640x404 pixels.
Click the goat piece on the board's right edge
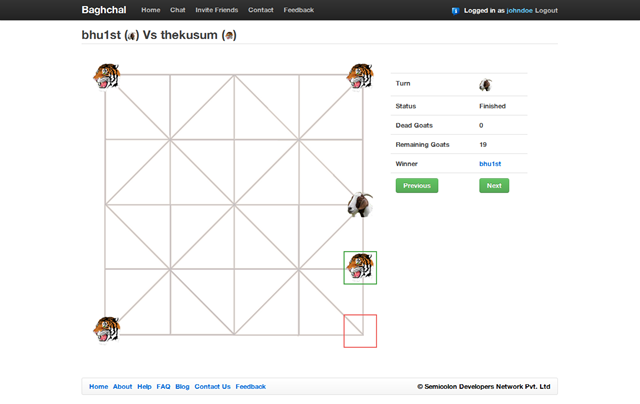click(360, 204)
